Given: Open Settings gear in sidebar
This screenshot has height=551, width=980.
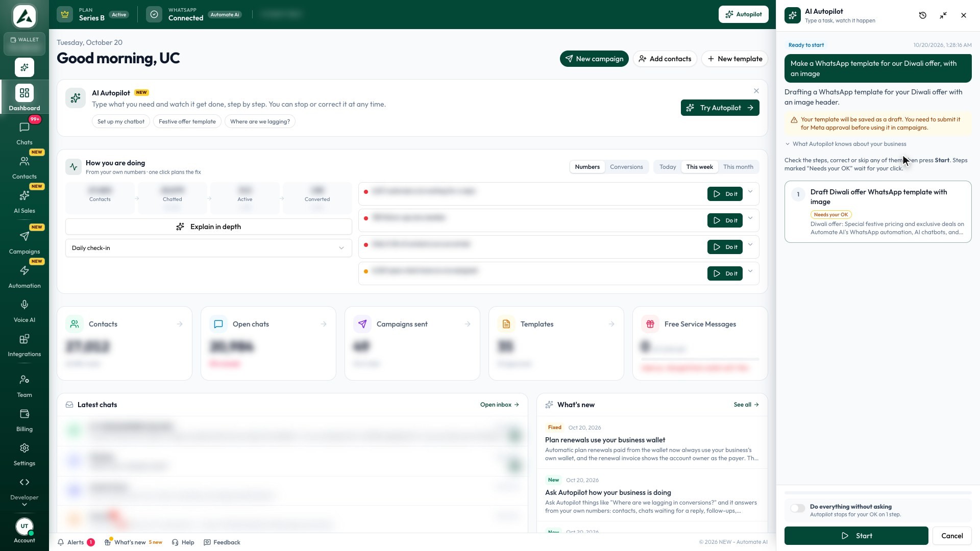Looking at the screenshot, I should tap(24, 454).
